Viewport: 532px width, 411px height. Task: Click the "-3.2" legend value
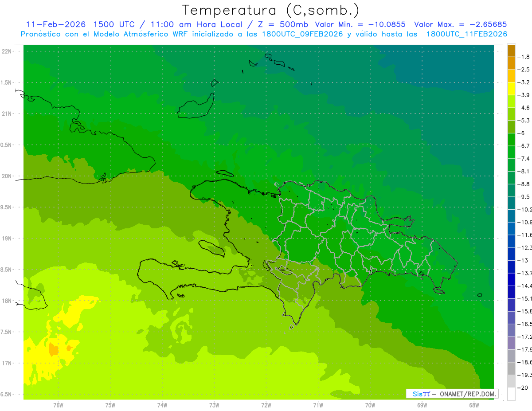pyautogui.click(x=524, y=82)
